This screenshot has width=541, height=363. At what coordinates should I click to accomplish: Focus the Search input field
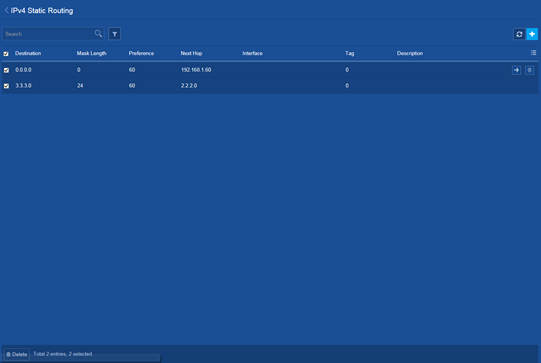[x=48, y=34]
